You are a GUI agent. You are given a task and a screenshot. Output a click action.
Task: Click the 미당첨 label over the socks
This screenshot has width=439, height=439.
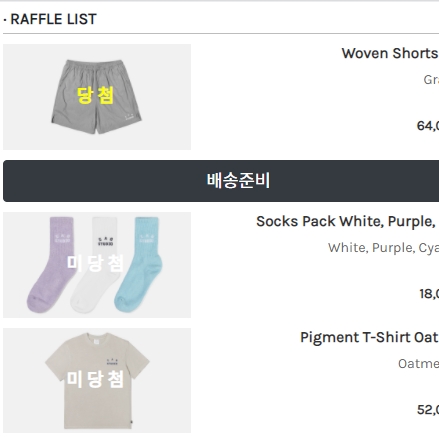click(95, 263)
